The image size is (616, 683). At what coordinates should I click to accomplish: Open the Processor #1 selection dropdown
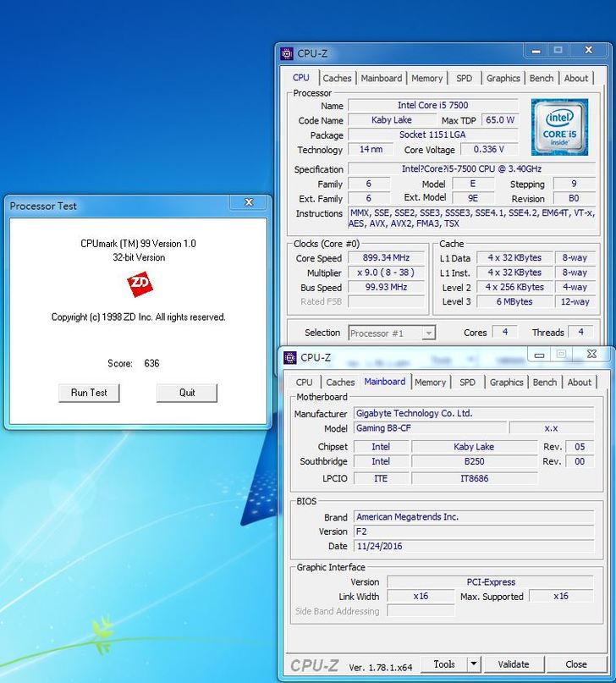pos(427,333)
